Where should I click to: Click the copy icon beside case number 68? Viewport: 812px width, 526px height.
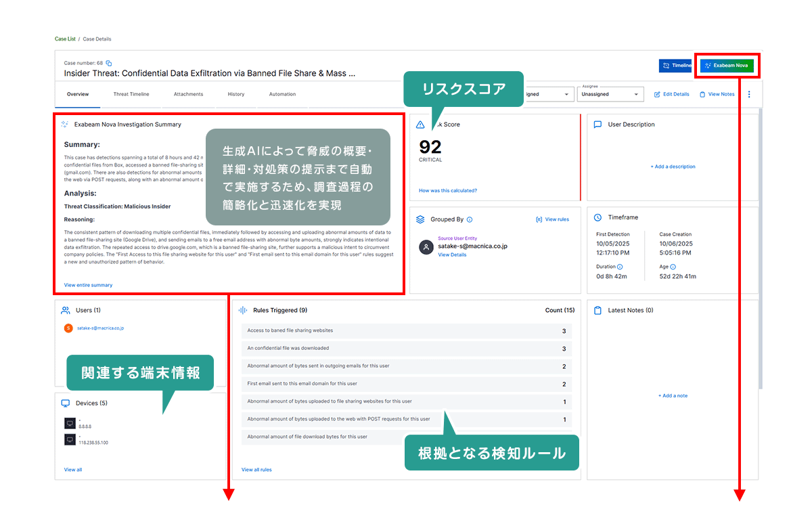point(109,63)
